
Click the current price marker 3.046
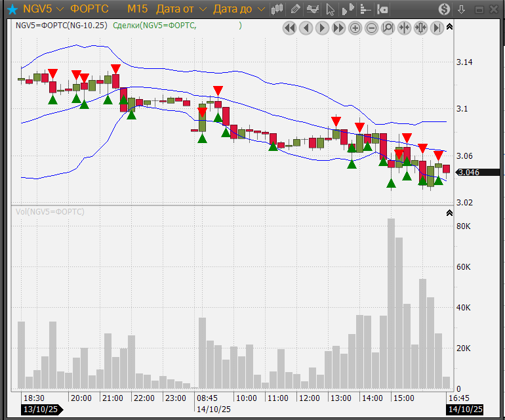(x=478, y=172)
